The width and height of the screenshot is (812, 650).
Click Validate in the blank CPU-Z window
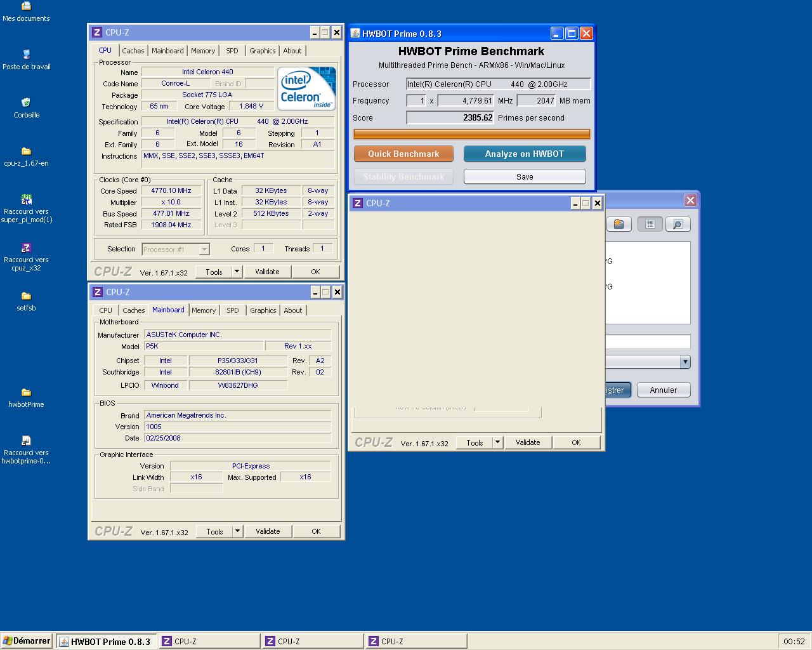click(x=528, y=442)
